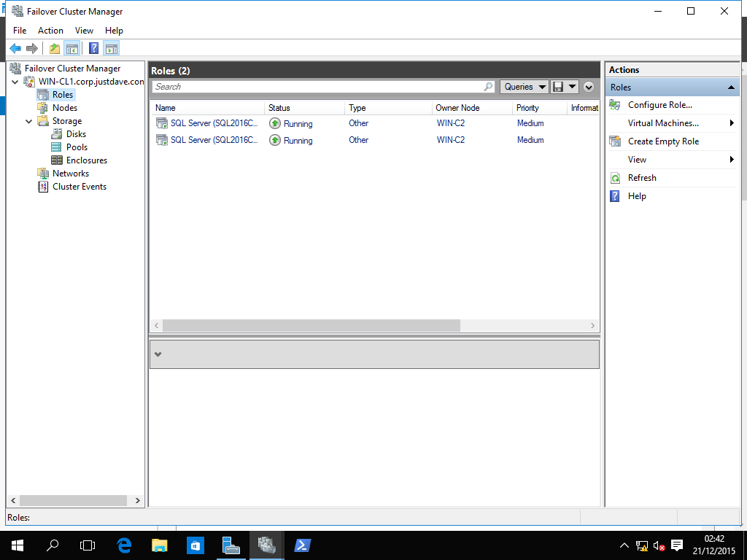The image size is (747, 560).
Task: Toggle the Show/Hide Action Pane toolbar icon
Action: pos(111,49)
